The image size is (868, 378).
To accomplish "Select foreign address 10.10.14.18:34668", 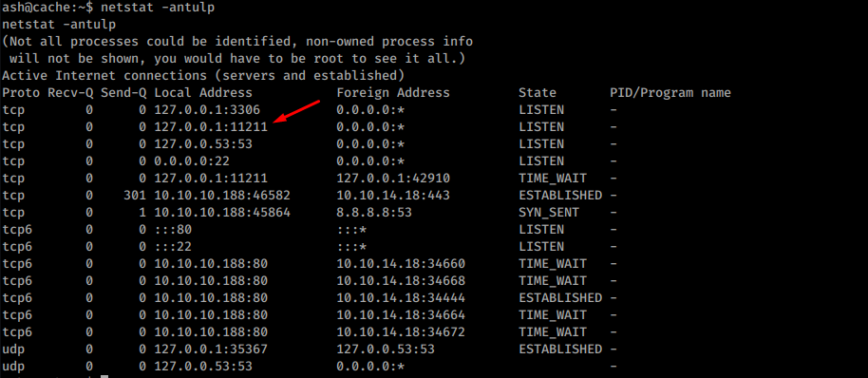I will click(x=401, y=281).
